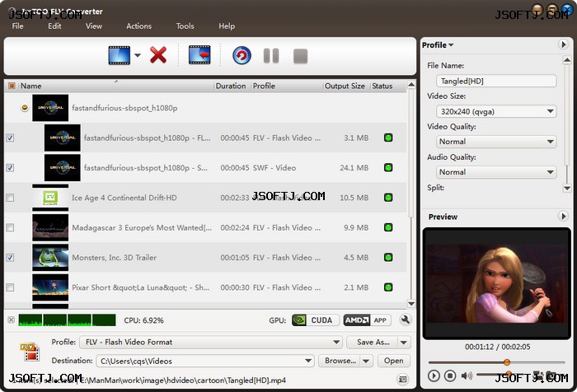Open the Tools menu
Viewport: 577px width, 392px height.
coord(185,26)
